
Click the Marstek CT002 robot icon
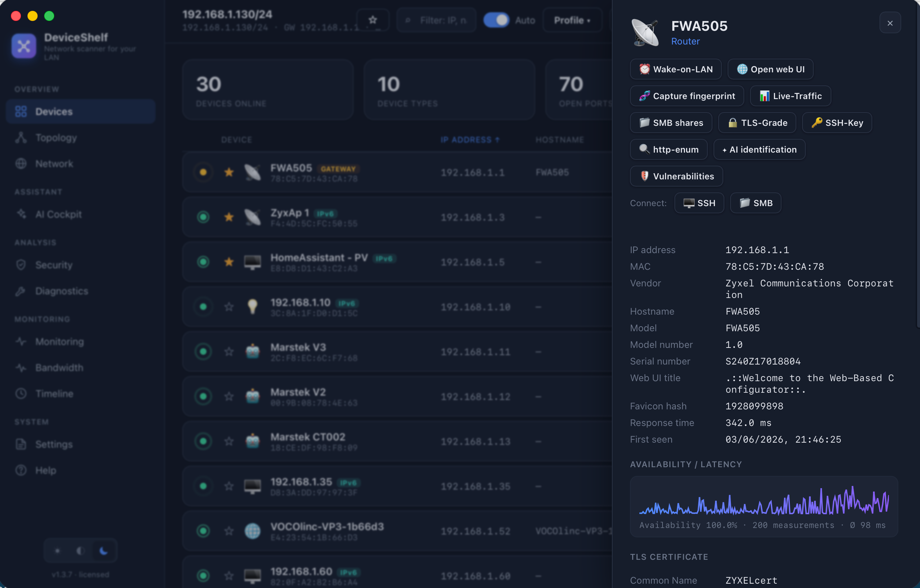252,441
